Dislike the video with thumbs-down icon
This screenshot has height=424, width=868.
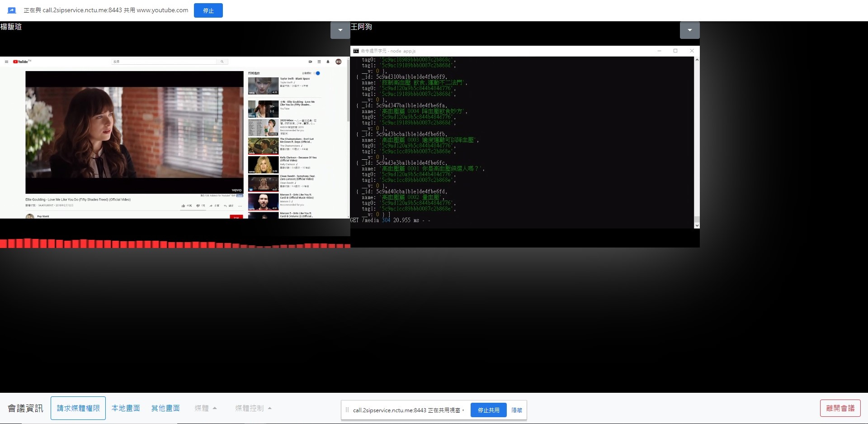tap(198, 206)
